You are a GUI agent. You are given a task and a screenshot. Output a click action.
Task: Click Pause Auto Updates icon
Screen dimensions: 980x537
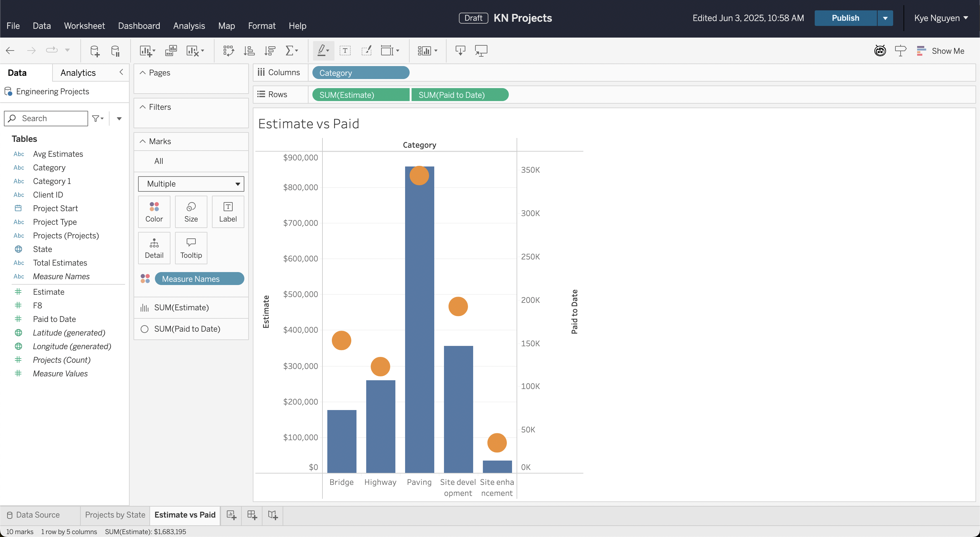point(115,51)
